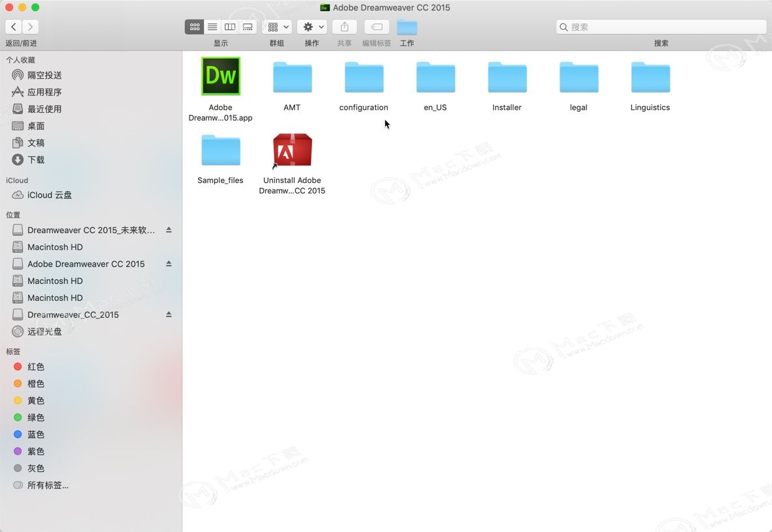This screenshot has height=532, width=772.
Task: Select Adobe Dreamweaver CC 2015 volume
Action: click(x=79, y=264)
